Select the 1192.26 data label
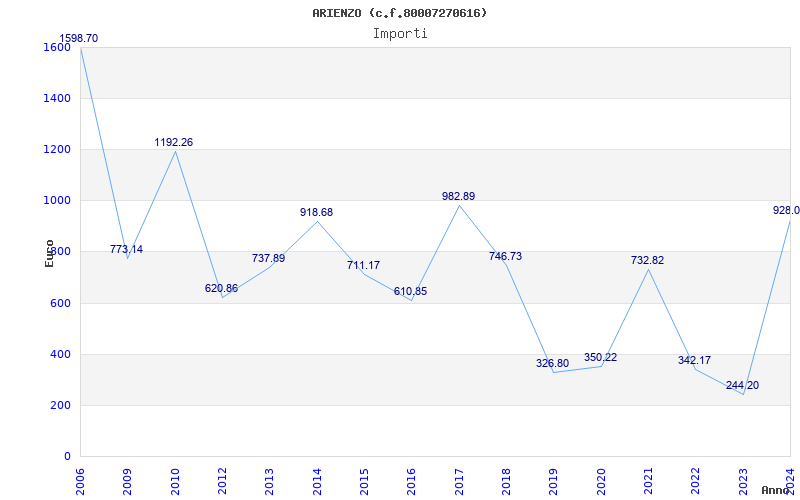 [174, 143]
